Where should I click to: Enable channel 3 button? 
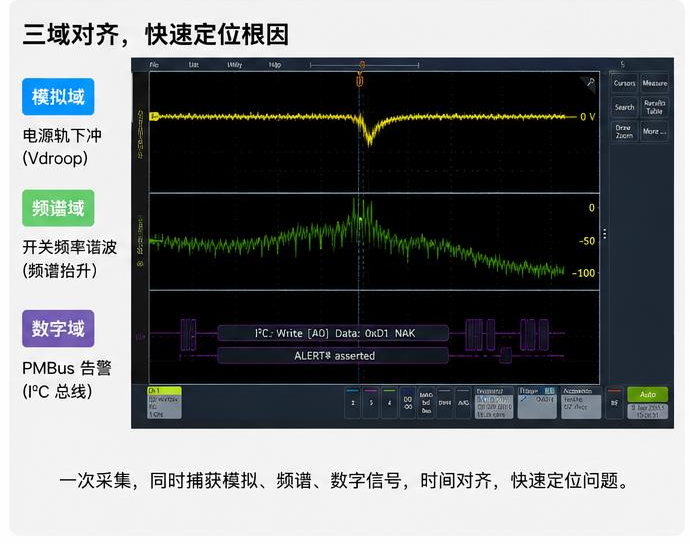(x=371, y=403)
